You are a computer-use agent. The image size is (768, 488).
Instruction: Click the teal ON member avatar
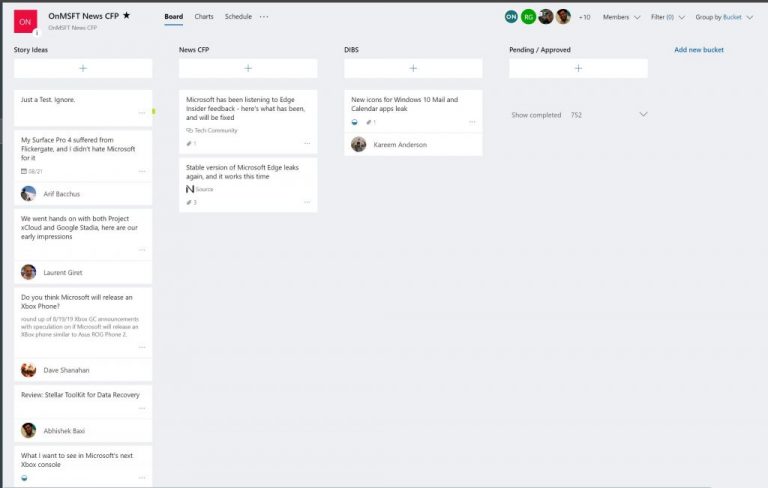(511, 17)
